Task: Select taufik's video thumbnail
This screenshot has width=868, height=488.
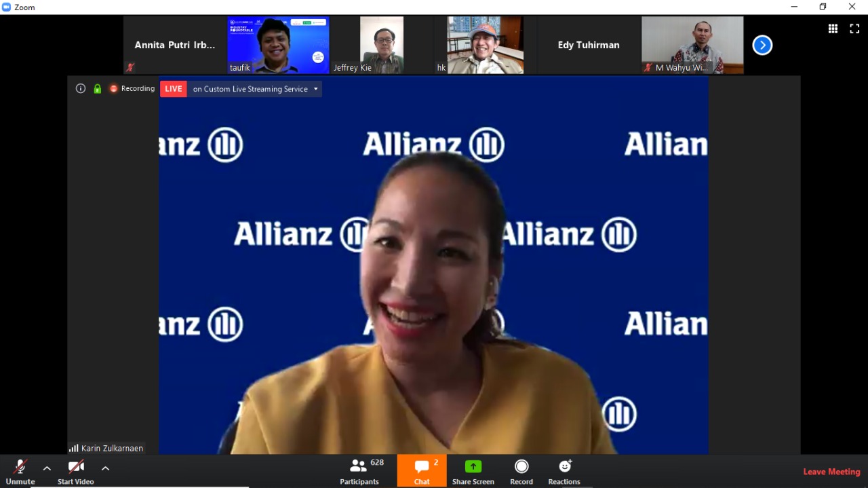Action: [x=278, y=45]
